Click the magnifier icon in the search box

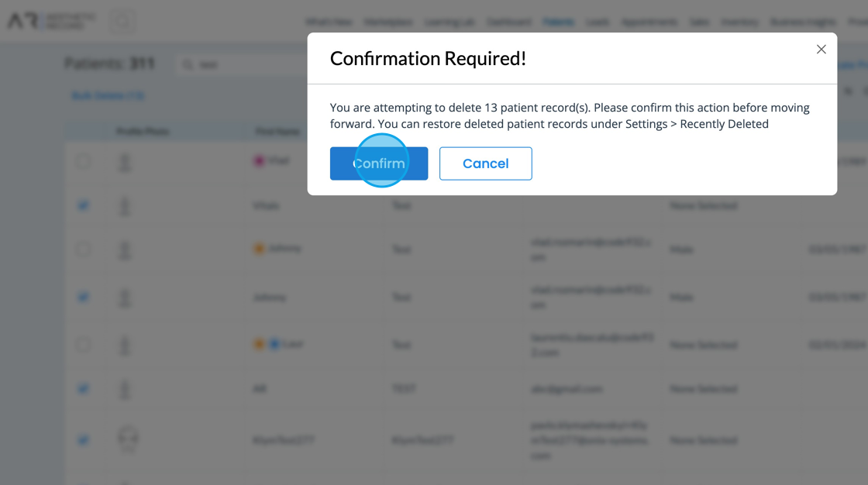pyautogui.click(x=188, y=65)
